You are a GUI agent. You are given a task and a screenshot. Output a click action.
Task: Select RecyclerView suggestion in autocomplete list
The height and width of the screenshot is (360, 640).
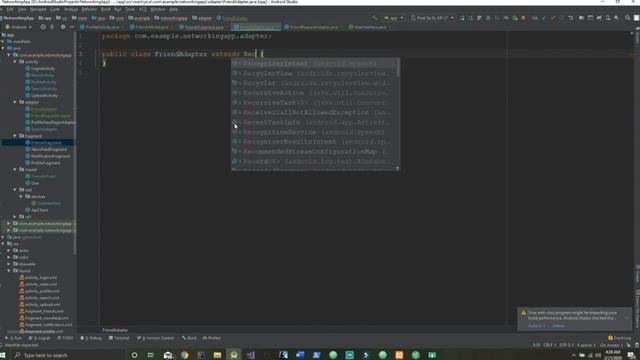click(x=314, y=73)
